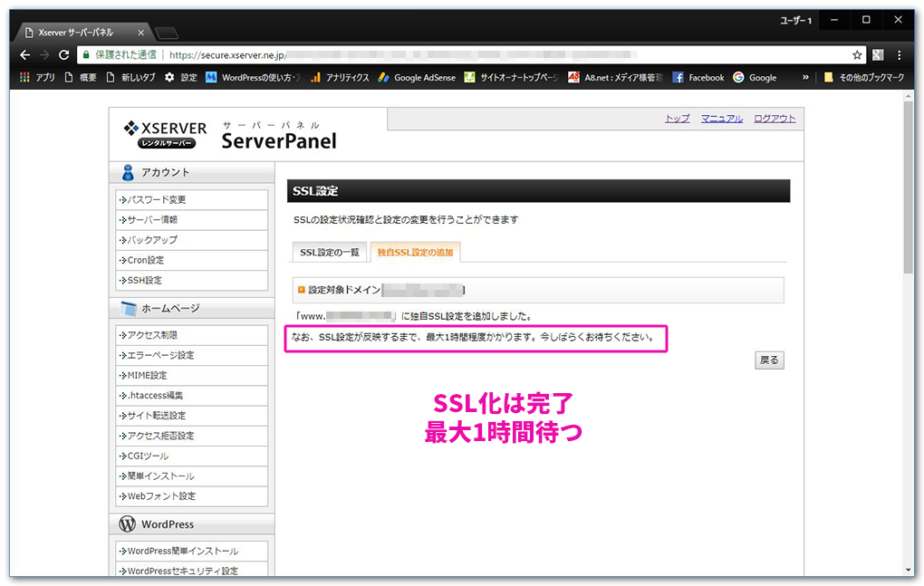Click the ログアウト link
This screenshot has height=586, width=924.
click(x=774, y=118)
